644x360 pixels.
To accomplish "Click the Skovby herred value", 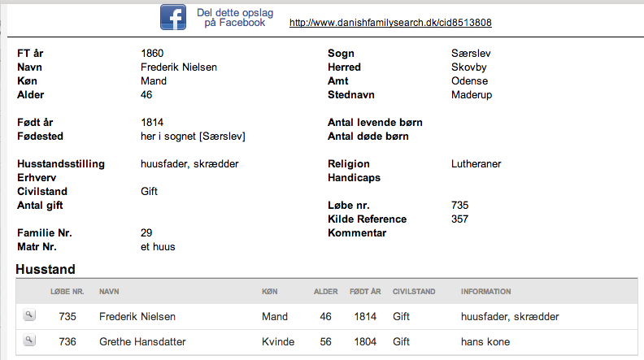I will tap(468, 67).
